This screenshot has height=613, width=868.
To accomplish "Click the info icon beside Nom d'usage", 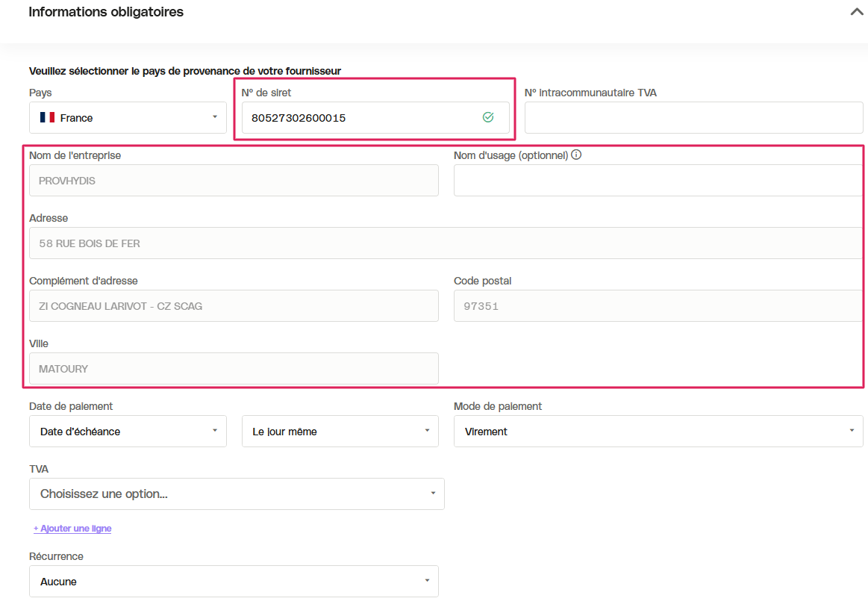I will pos(576,155).
